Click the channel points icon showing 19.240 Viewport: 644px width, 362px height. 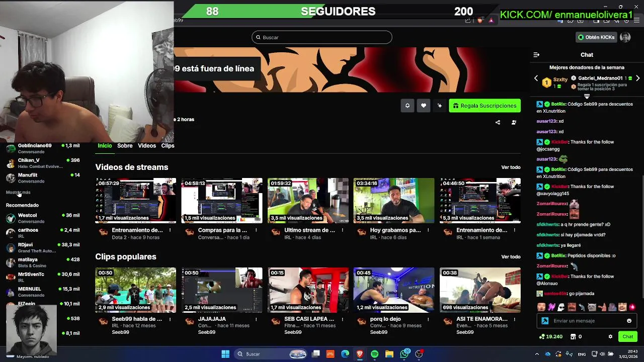(x=542, y=337)
